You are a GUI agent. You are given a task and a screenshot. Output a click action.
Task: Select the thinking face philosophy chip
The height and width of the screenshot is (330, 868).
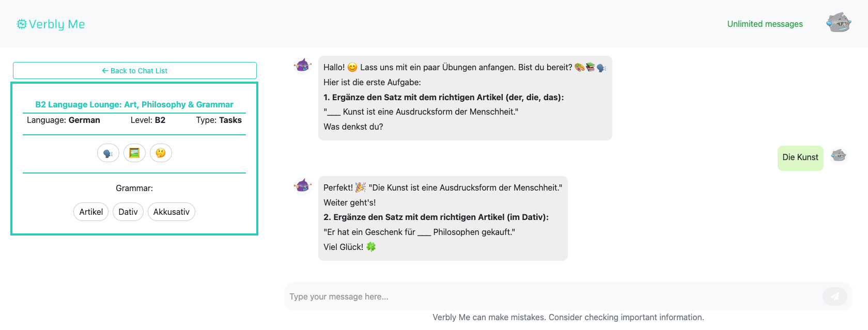click(x=161, y=153)
